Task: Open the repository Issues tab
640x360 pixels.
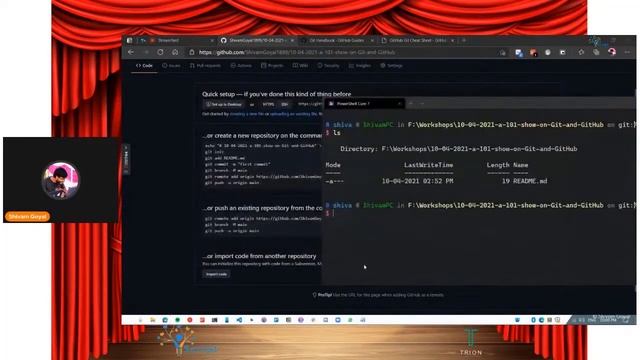Action: [171, 65]
